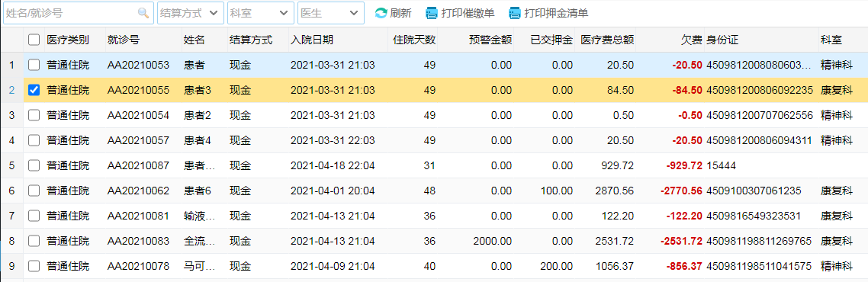
Task: Click patient name 患者6
Action: coord(197,191)
